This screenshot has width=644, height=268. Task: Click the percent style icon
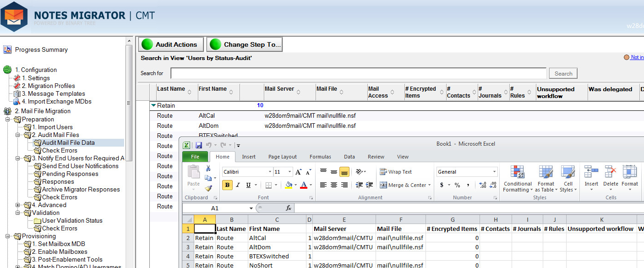pyautogui.click(x=457, y=185)
